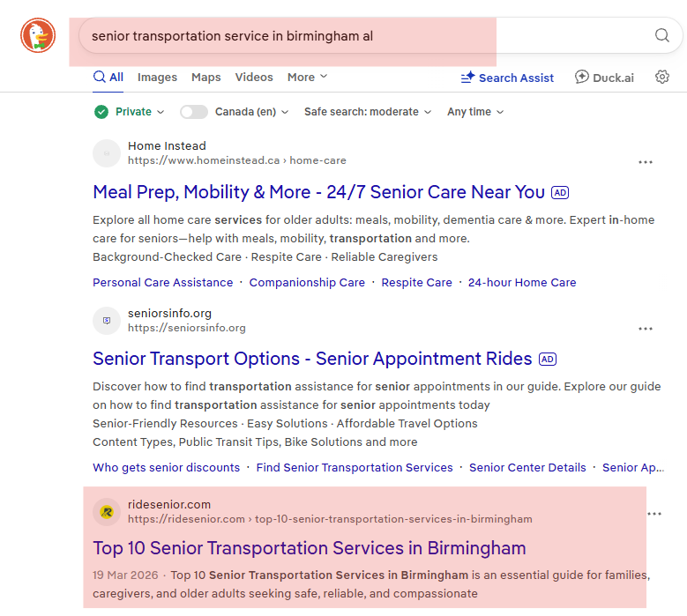Open three-dot menu for Home Instead result
687x616 pixels.
pyautogui.click(x=646, y=162)
